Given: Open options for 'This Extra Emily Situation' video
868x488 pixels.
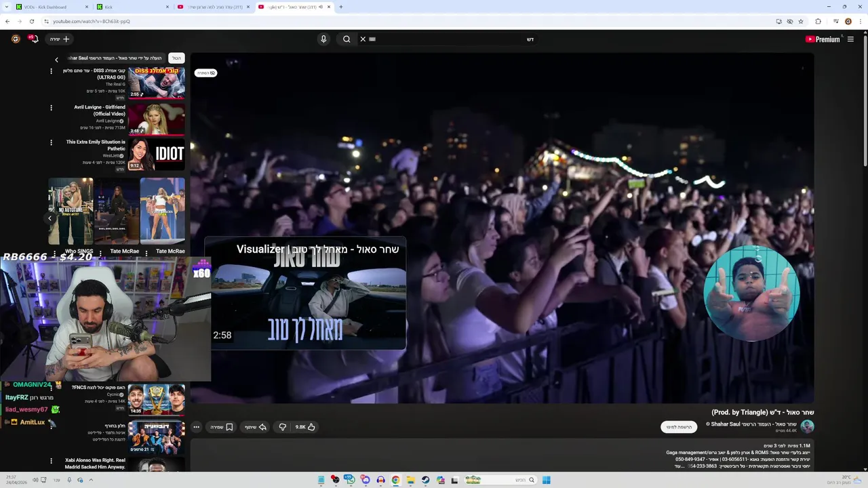Looking at the screenshot, I should pos(51,142).
